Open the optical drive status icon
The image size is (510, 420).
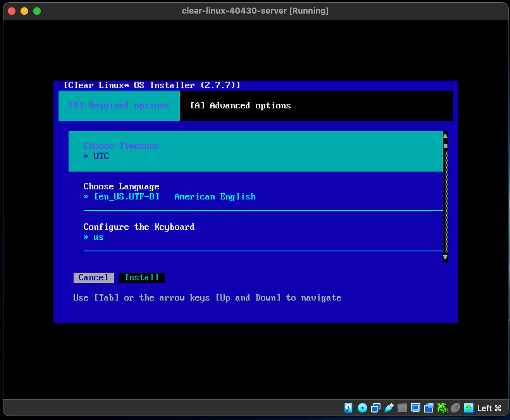coord(362,408)
